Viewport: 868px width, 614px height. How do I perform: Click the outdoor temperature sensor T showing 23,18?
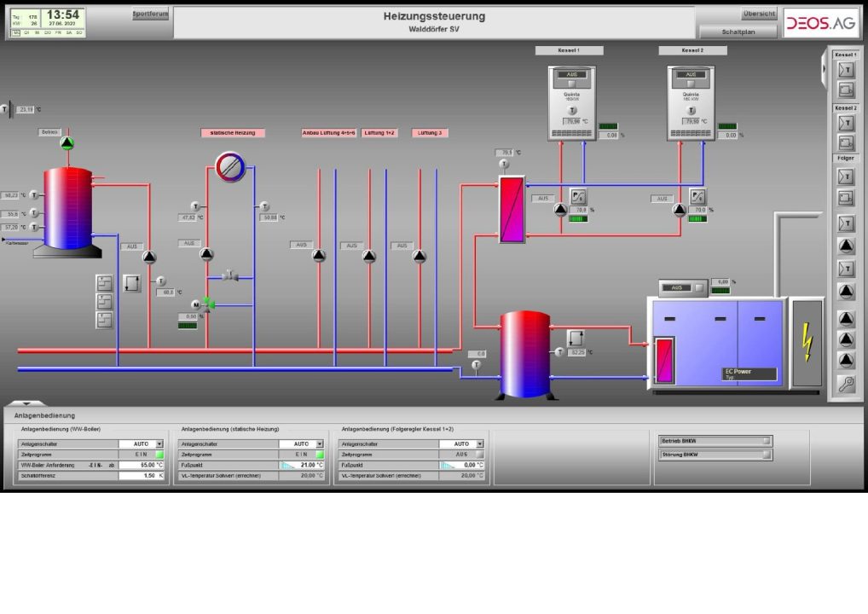coord(4,109)
